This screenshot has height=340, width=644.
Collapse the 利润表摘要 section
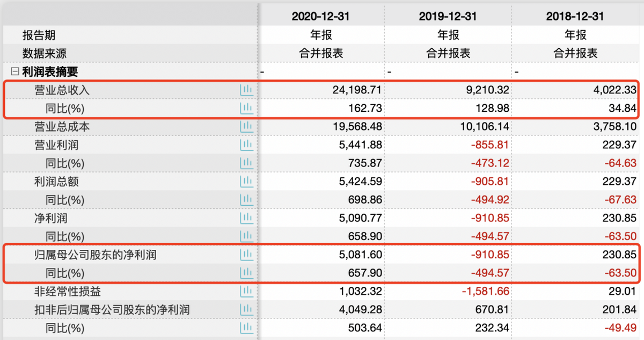[x=15, y=71]
